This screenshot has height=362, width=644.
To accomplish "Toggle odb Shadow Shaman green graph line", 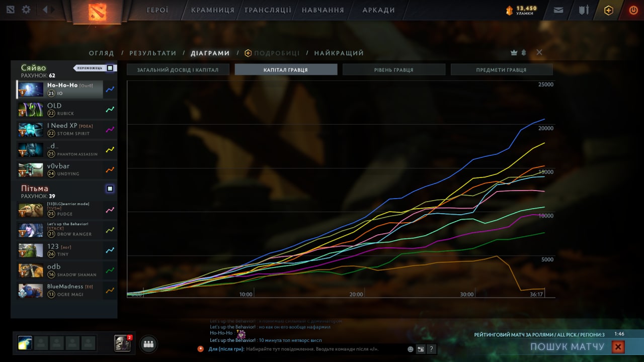I will click(x=110, y=270).
